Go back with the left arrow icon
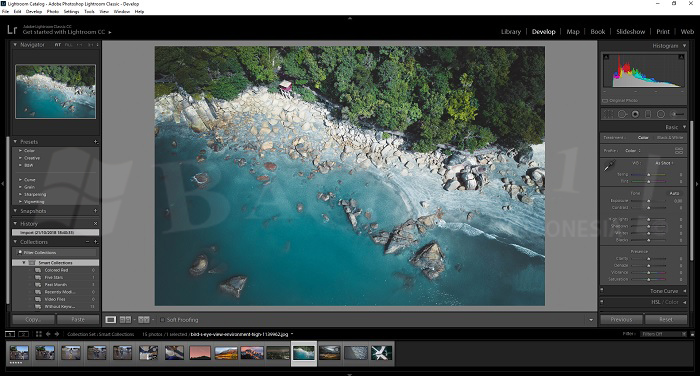 [48, 334]
